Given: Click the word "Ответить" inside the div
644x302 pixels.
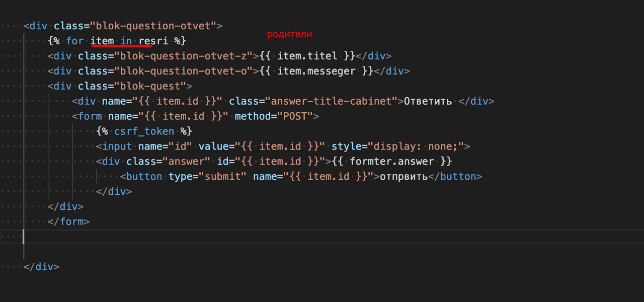Looking at the screenshot, I should tap(428, 101).
